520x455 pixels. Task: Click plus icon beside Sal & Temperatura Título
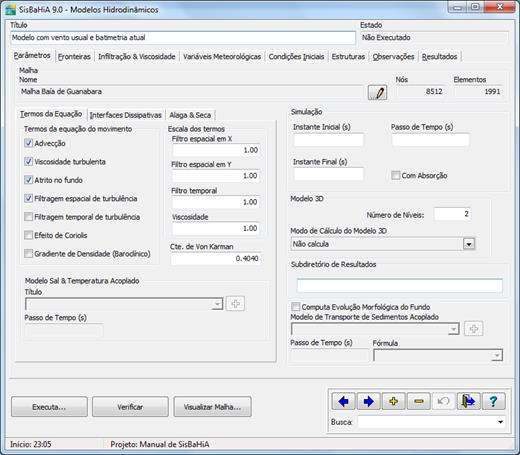(235, 304)
